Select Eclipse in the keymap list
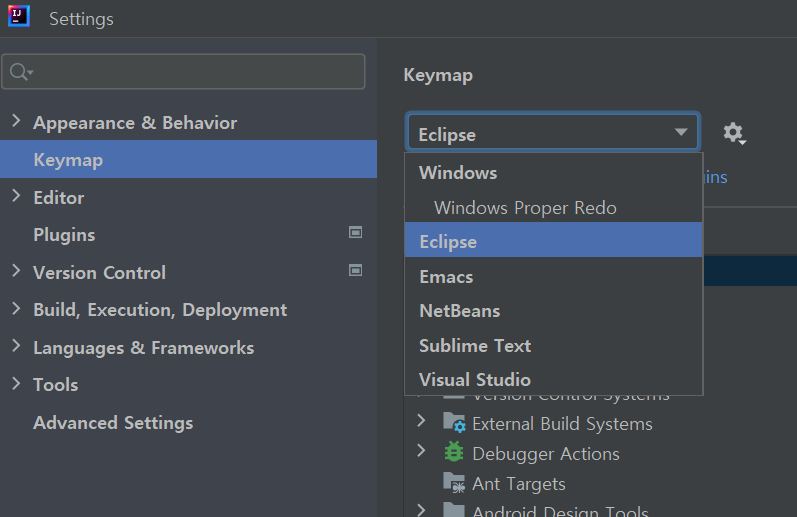 (x=554, y=241)
